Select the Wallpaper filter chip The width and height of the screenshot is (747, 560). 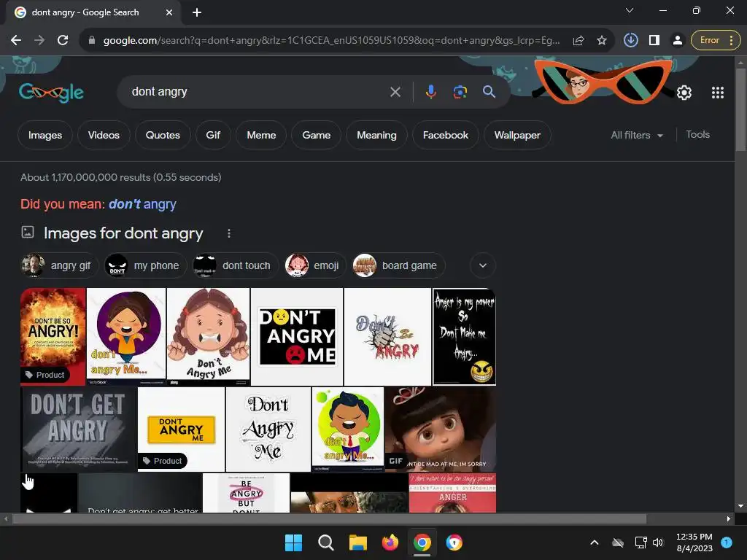click(x=517, y=135)
